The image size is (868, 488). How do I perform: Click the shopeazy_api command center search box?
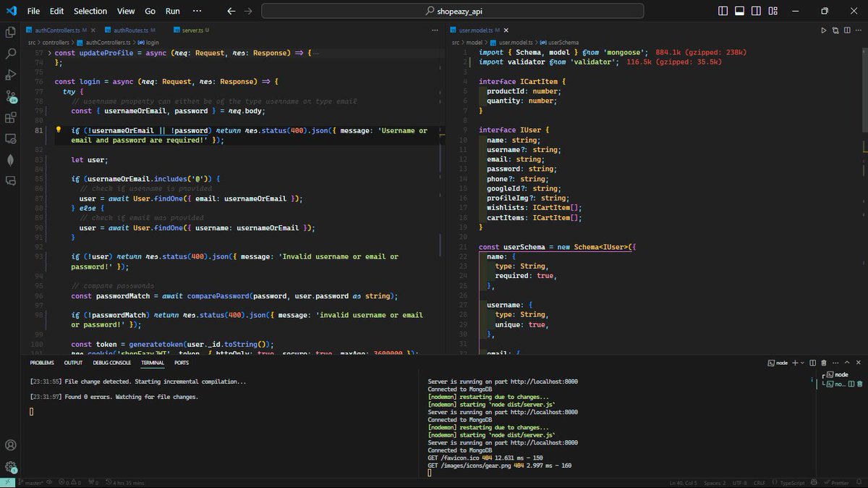tap(453, 11)
